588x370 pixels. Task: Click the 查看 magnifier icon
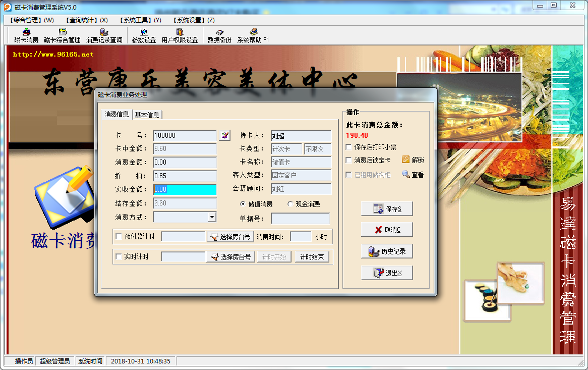[406, 174]
